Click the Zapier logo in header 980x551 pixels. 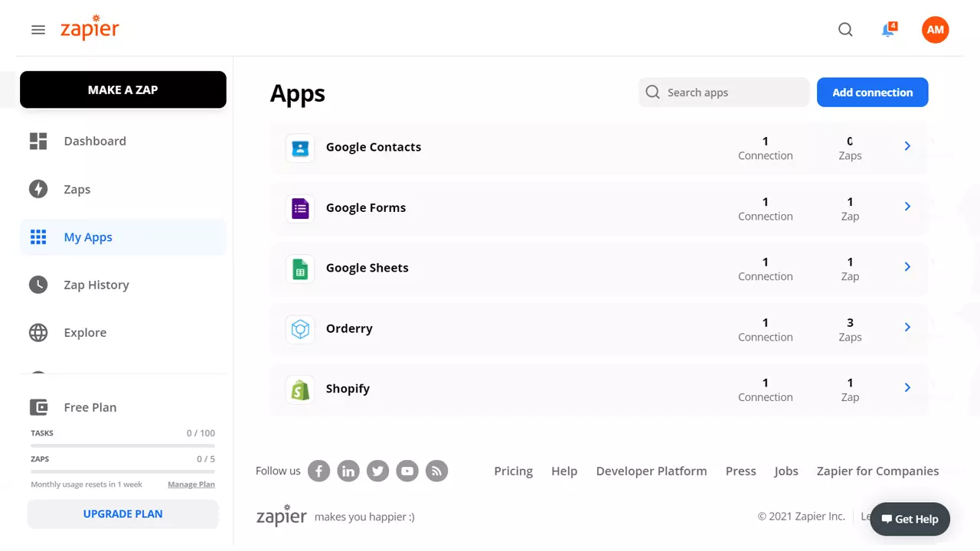[90, 28]
